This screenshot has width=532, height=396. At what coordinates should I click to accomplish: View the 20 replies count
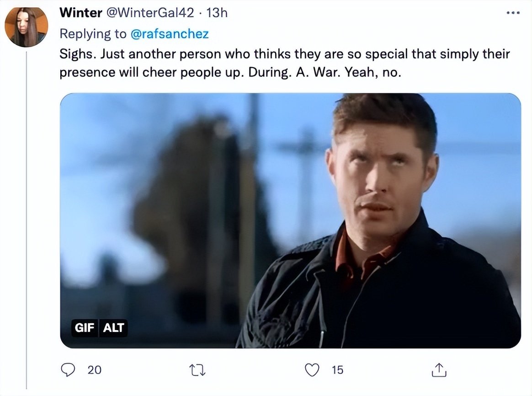click(x=94, y=370)
